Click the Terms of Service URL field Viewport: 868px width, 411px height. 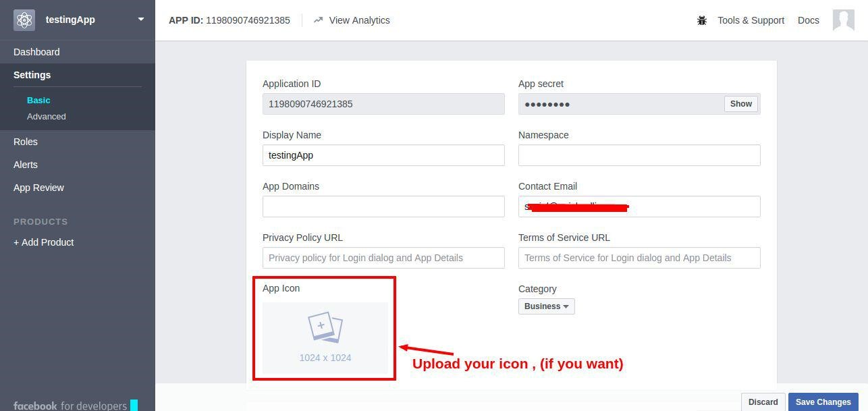[x=639, y=258]
